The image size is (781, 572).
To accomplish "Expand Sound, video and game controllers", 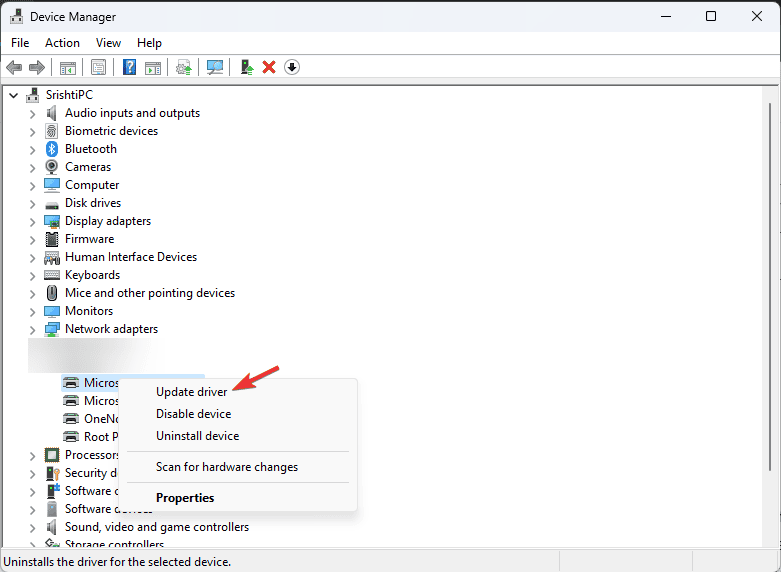I will point(32,528).
